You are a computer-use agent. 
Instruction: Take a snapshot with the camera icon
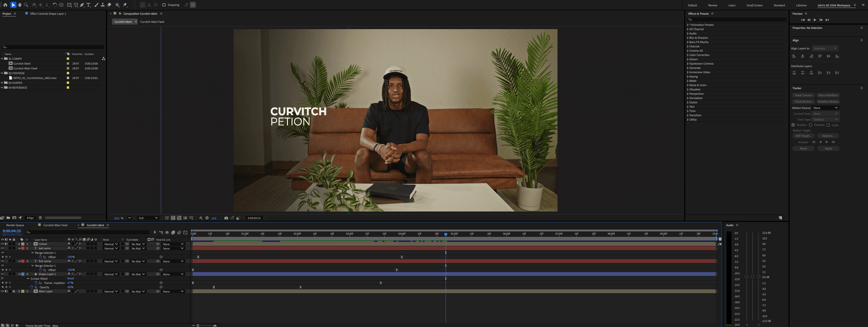226,218
